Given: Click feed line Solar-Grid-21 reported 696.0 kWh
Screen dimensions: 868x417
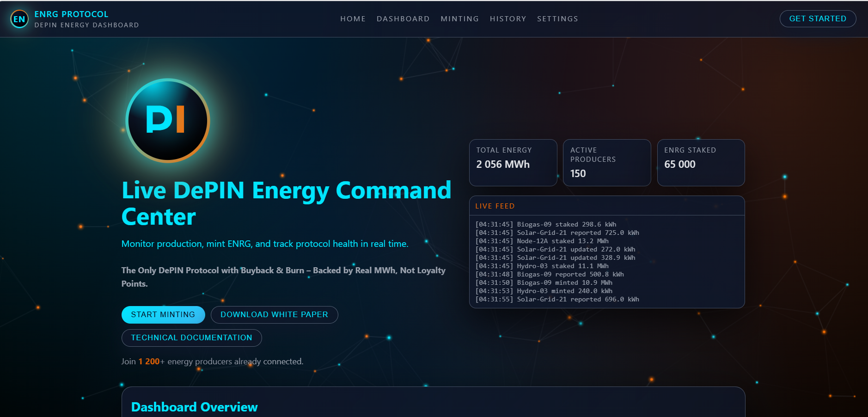Looking at the screenshot, I should tap(557, 300).
